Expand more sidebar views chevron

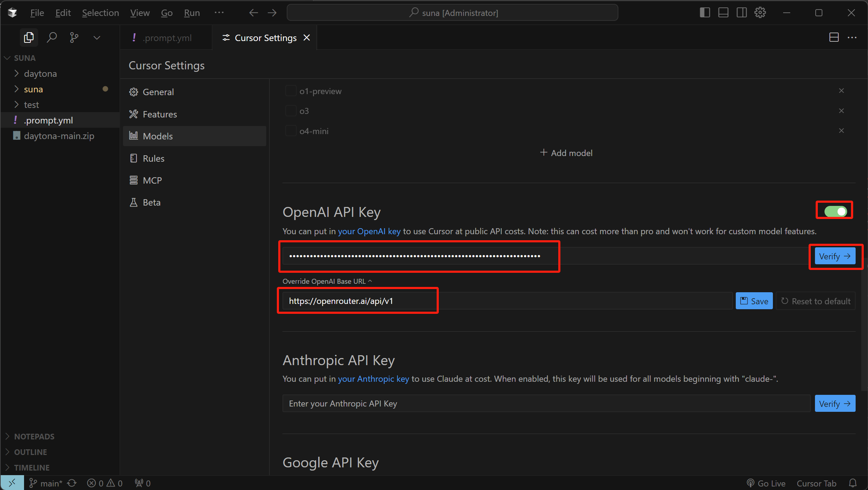(97, 38)
